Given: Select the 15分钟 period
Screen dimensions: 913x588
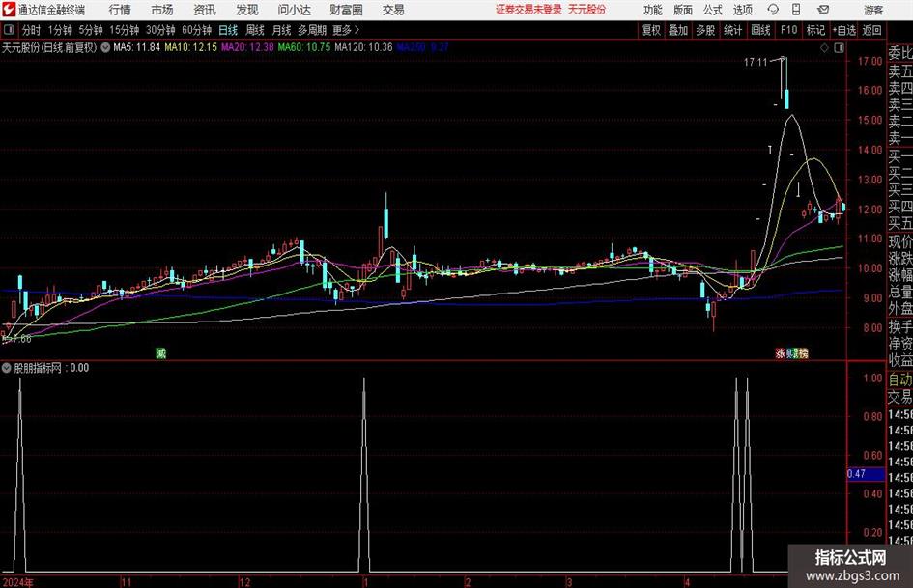Looking at the screenshot, I should pyautogui.click(x=125, y=30).
